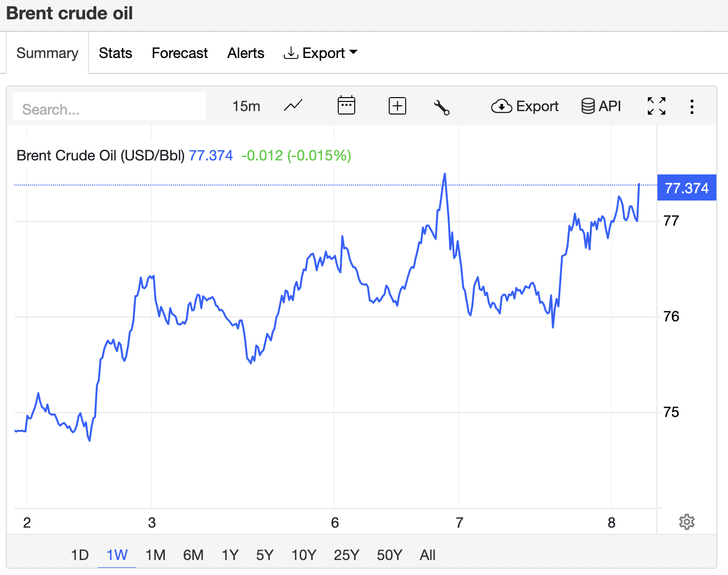Click the blue 77.374 price in legend

(211, 156)
